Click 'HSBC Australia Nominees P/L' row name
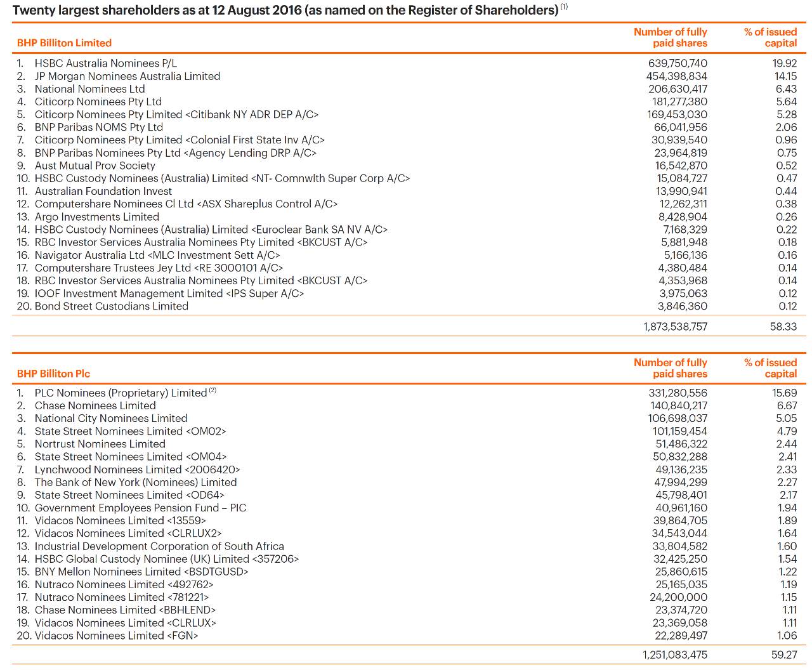 (106, 63)
